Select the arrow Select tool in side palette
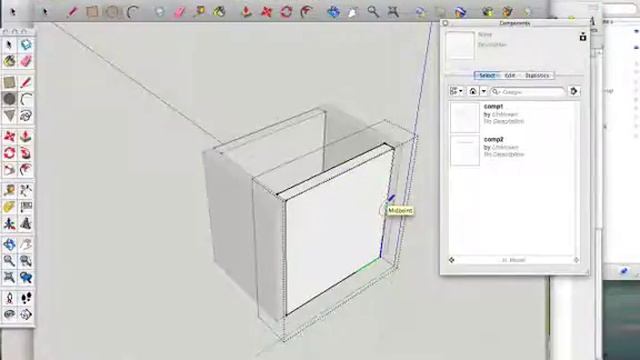 [9, 45]
